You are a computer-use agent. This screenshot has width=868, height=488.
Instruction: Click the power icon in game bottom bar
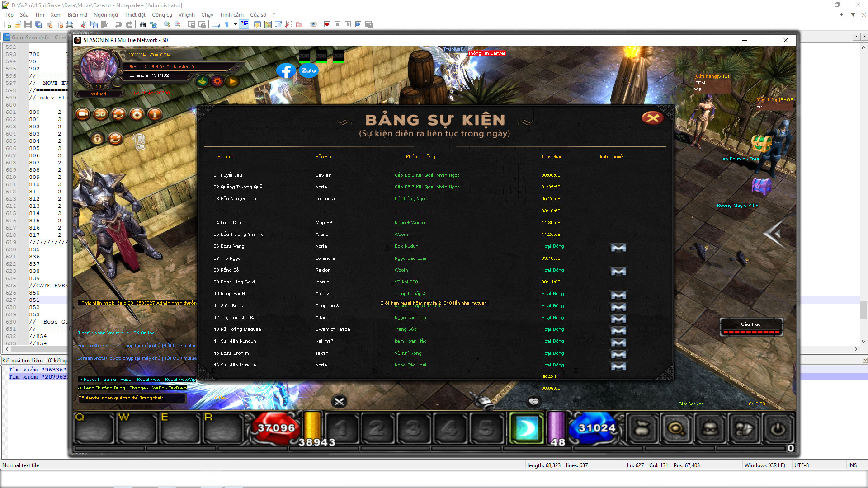[778, 429]
